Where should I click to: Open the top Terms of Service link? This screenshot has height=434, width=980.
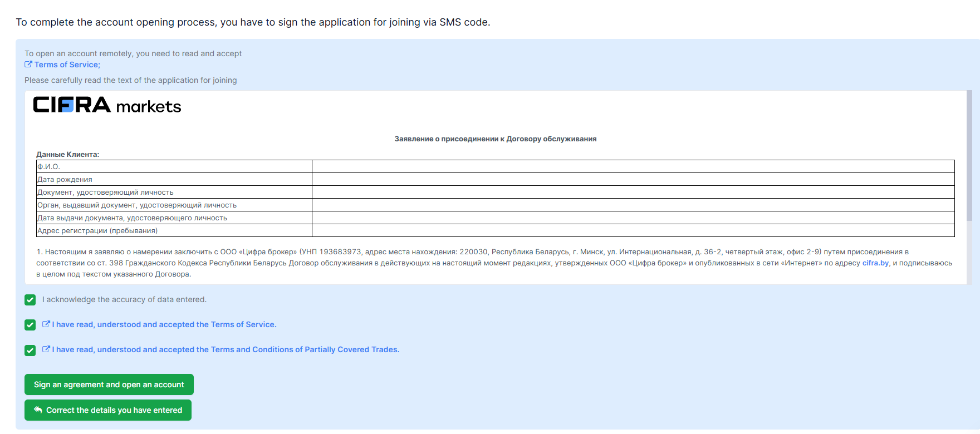click(x=67, y=65)
